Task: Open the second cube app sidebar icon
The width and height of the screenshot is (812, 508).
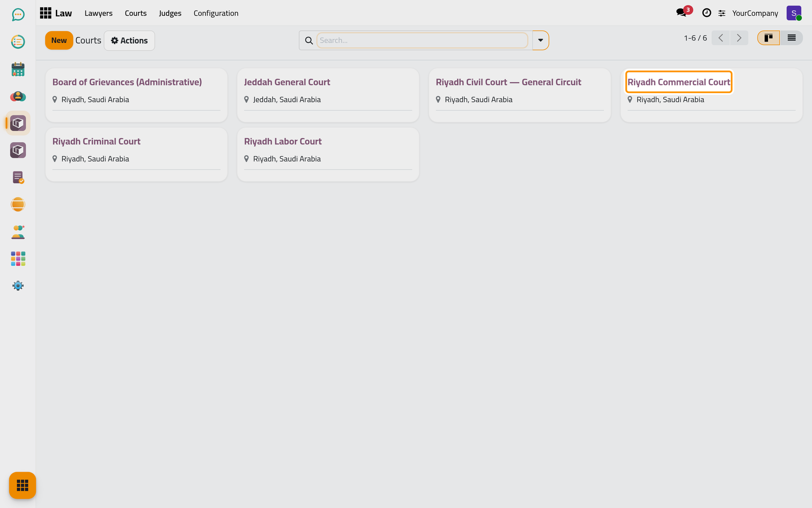Action: pos(18,150)
